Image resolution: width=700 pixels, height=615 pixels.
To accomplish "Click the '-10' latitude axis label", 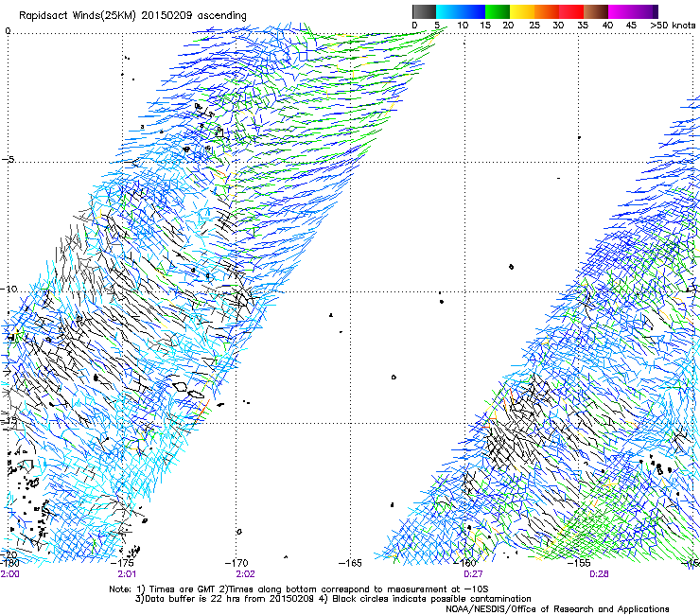I will click(x=9, y=289).
